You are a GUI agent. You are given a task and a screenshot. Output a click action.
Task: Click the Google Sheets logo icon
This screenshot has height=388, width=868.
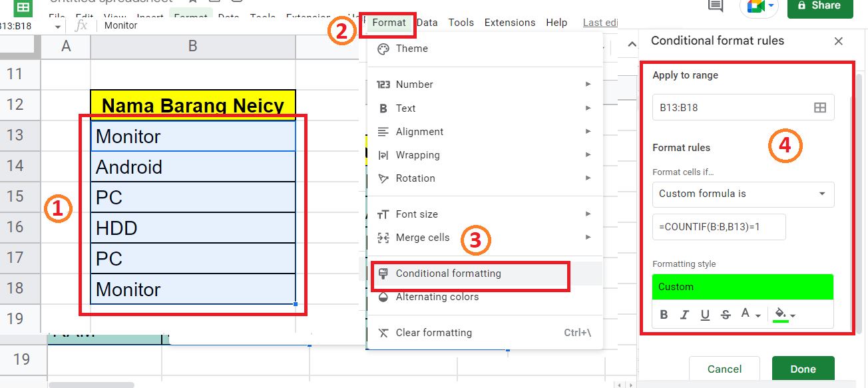click(x=23, y=8)
